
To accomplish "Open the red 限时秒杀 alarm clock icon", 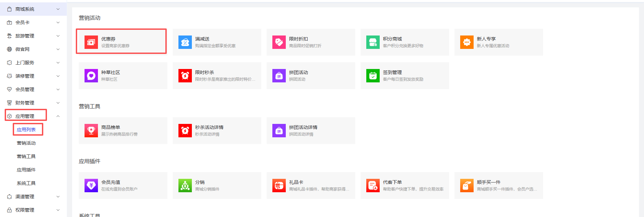I will [185, 76].
